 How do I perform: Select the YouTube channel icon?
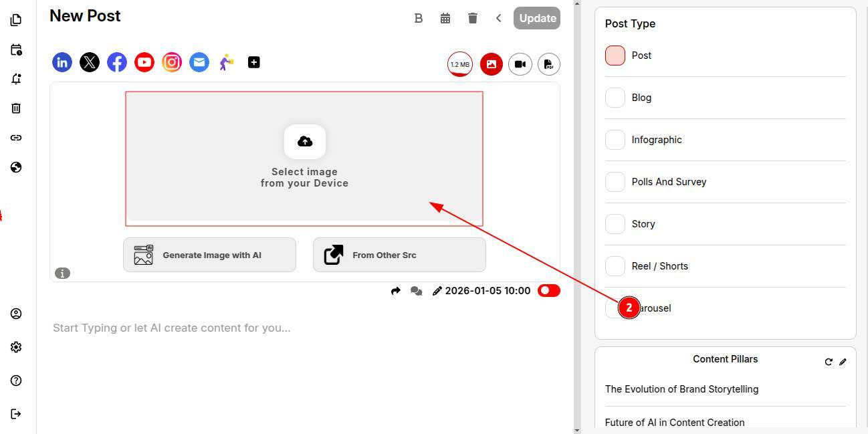pyautogui.click(x=144, y=62)
